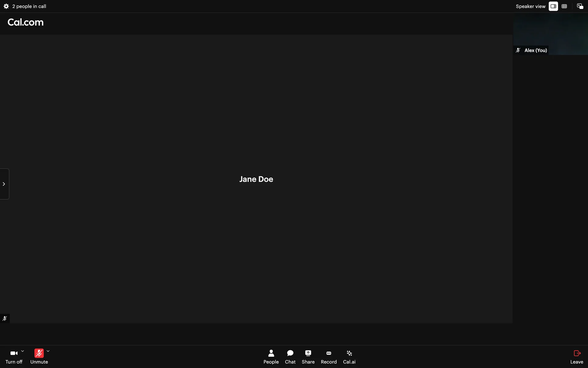Click the Cal.com logo
Screen dimensions: 588x368
coord(25,22)
